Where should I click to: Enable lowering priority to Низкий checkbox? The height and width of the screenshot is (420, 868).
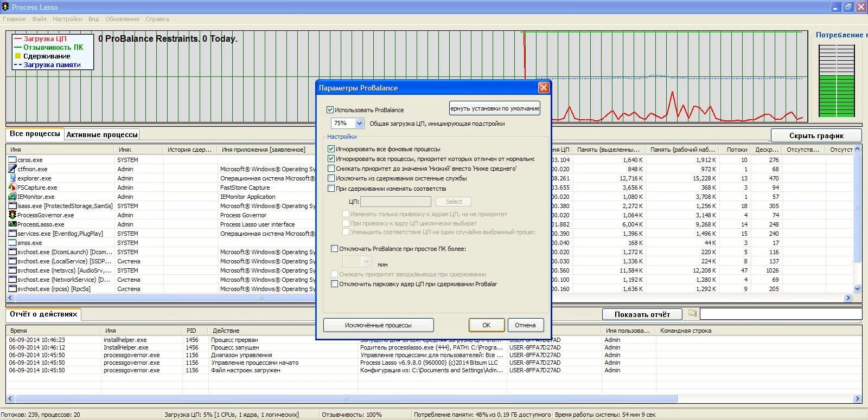[x=331, y=169]
